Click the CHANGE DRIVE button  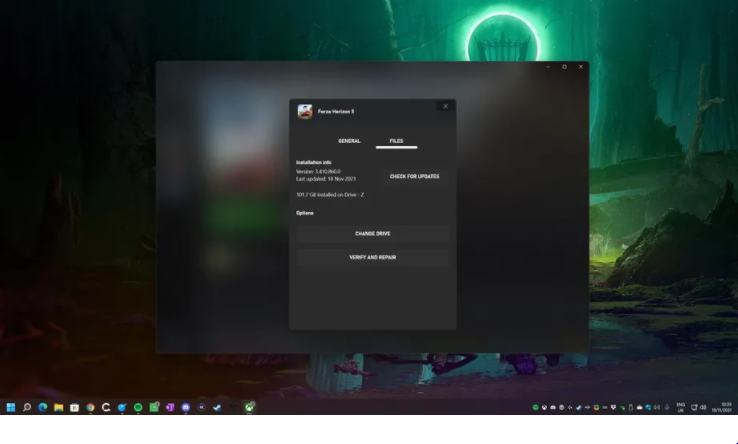point(372,234)
